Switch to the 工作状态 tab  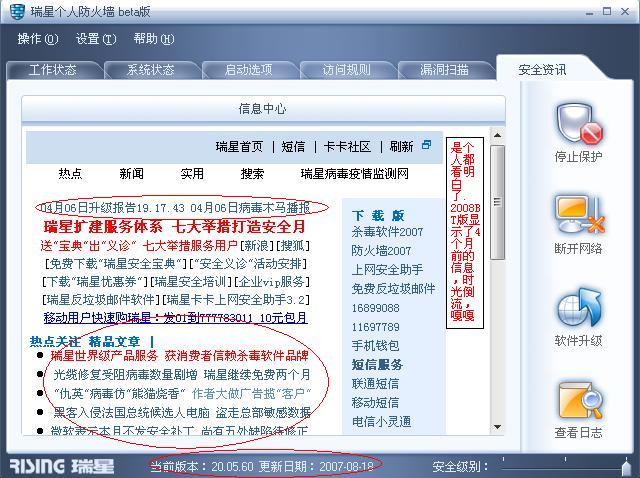point(53,70)
